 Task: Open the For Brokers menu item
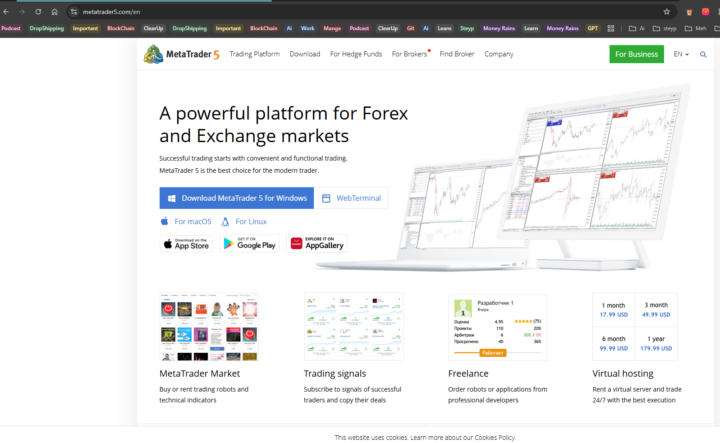pos(410,54)
